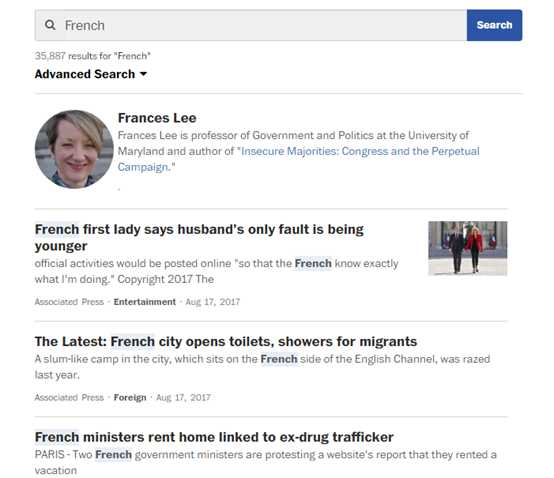The height and width of the screenshot is (478, 554).
Task: Open French ministers rent home headline
Action: click(214, 437)
